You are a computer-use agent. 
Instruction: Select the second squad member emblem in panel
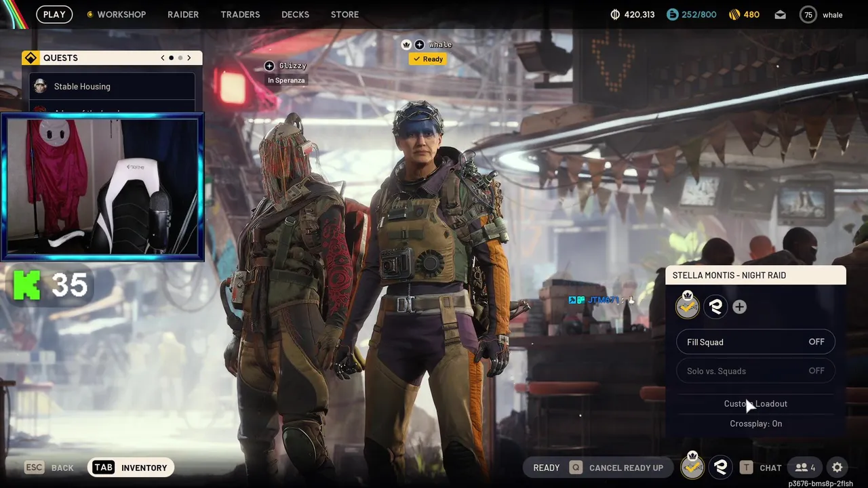[715, 306]
